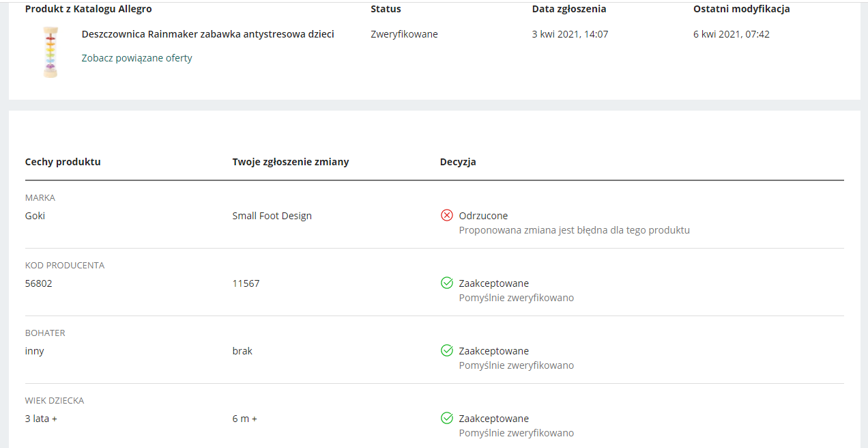
Task: Click the rejection reason 'Proponowana zmiana jest błędna'
Action: point(574,230)
